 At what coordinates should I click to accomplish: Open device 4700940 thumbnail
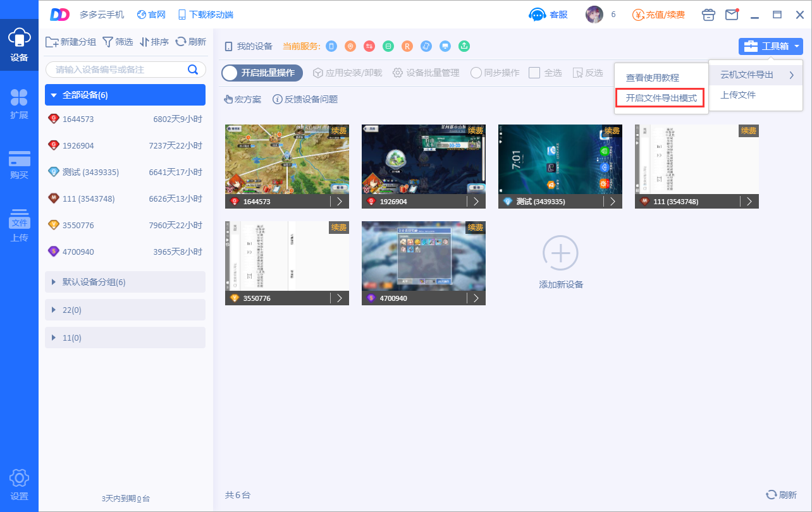[423, 256]
